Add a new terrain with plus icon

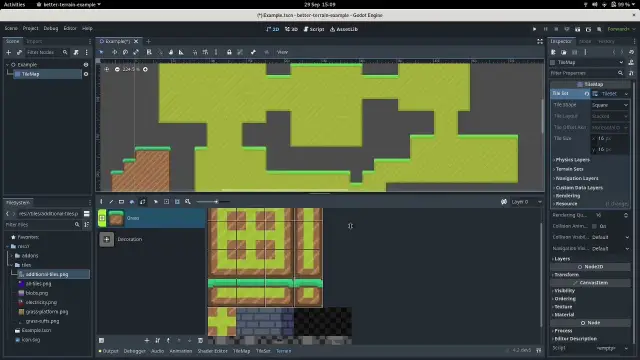click(147, 340)
